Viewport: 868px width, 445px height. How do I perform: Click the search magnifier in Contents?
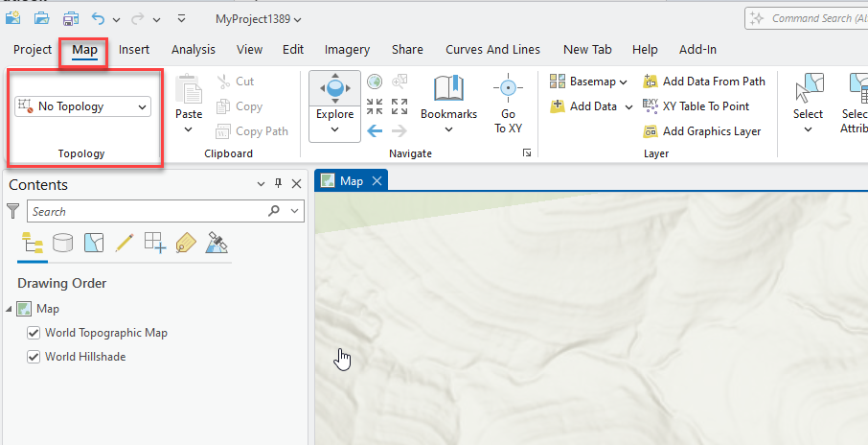pyautogui.click(x=274, y=211)
